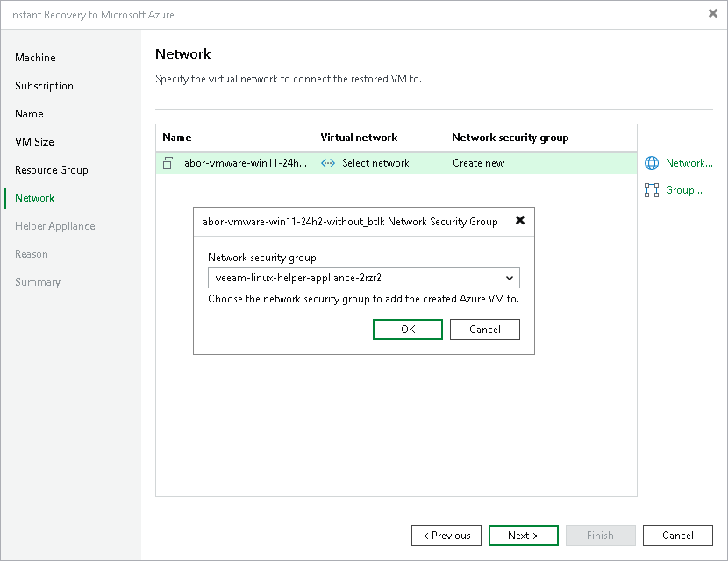The image size is (728, 561).
Task: Click the disabled Finish button
Action: coord(600,536)
